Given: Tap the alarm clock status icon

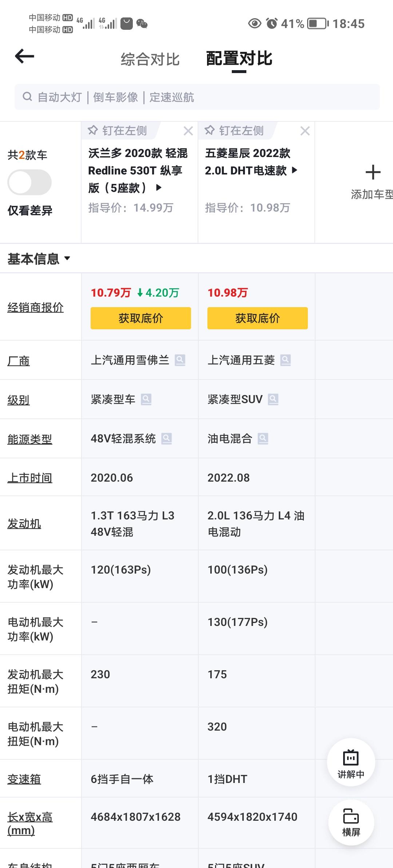Looking at the screenshot, I should (271, 24).
